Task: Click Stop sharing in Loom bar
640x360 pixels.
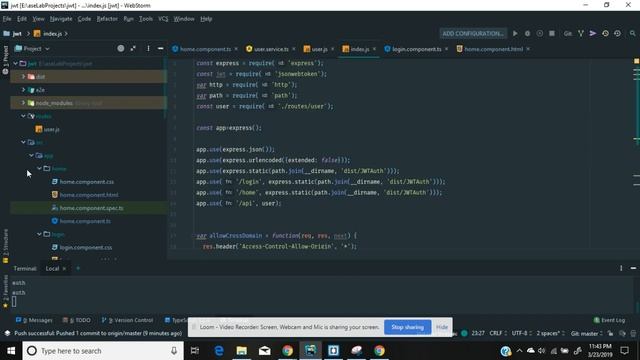Action: [x=407, y=327]
